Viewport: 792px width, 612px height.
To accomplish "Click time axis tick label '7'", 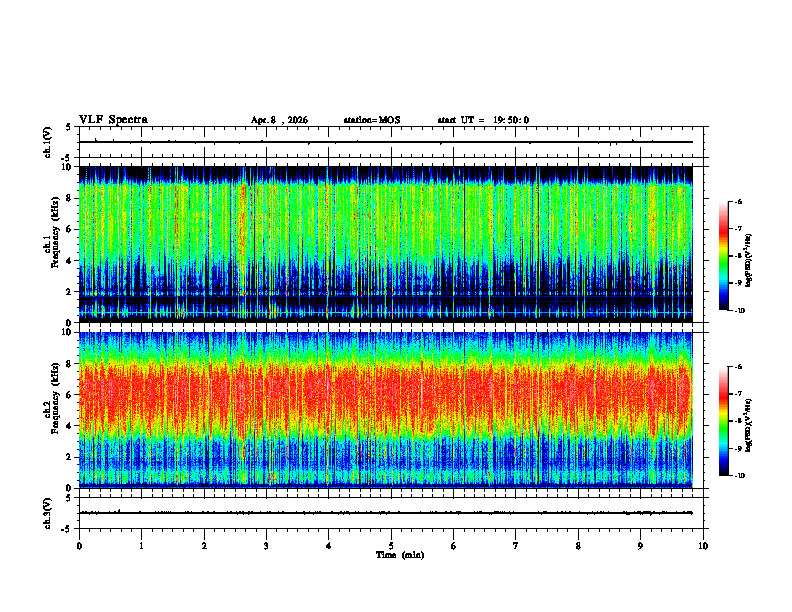I will (516, 546).
